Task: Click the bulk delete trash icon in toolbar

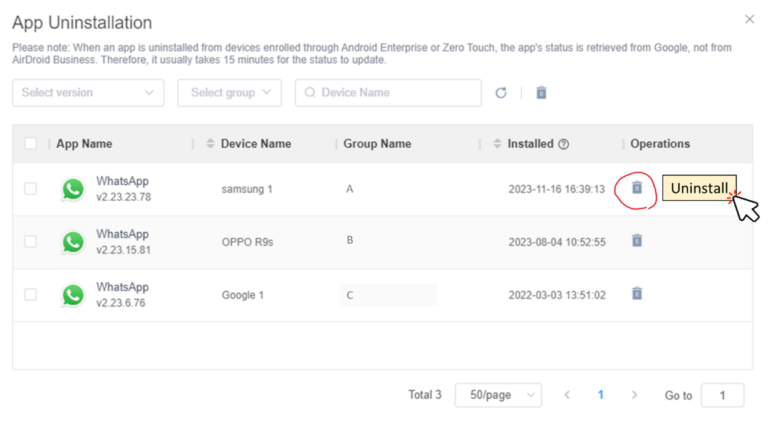Action: click(541, 93)
